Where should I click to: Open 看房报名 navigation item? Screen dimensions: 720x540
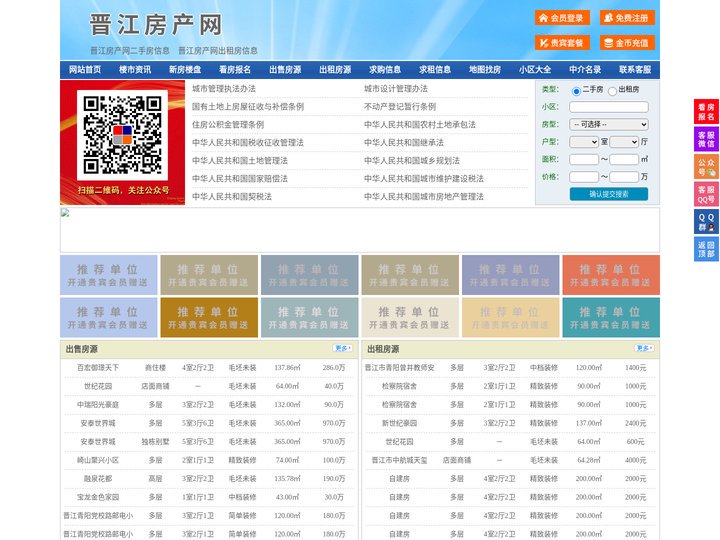point(235,70)
